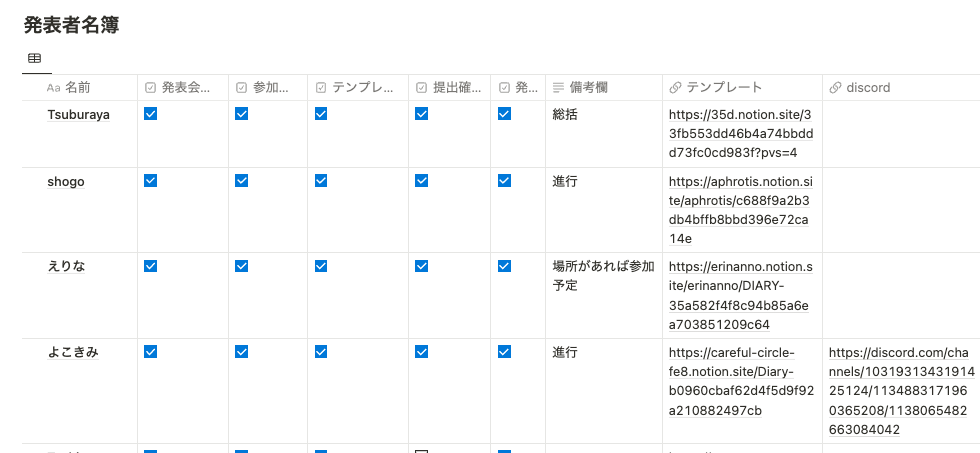Toggle Tsuburaya's テンプレ checkbox
This screenshot has width=980, height=453.
click(321, 114)
